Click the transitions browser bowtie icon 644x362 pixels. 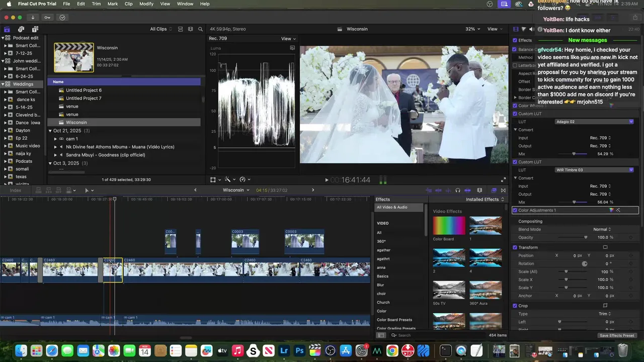click(503, 191)
